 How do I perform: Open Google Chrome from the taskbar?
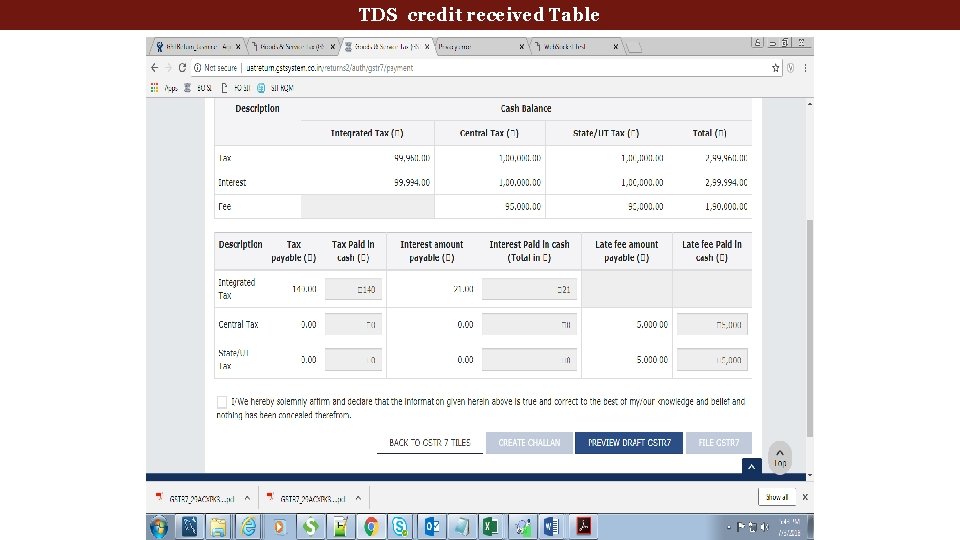tap(370, 527)
